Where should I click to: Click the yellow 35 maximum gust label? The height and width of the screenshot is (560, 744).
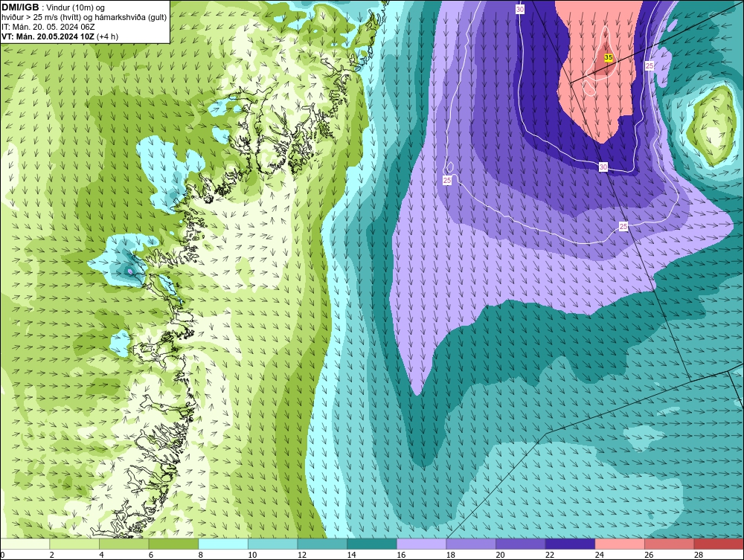pyautogui.click(x=609, y=58)
